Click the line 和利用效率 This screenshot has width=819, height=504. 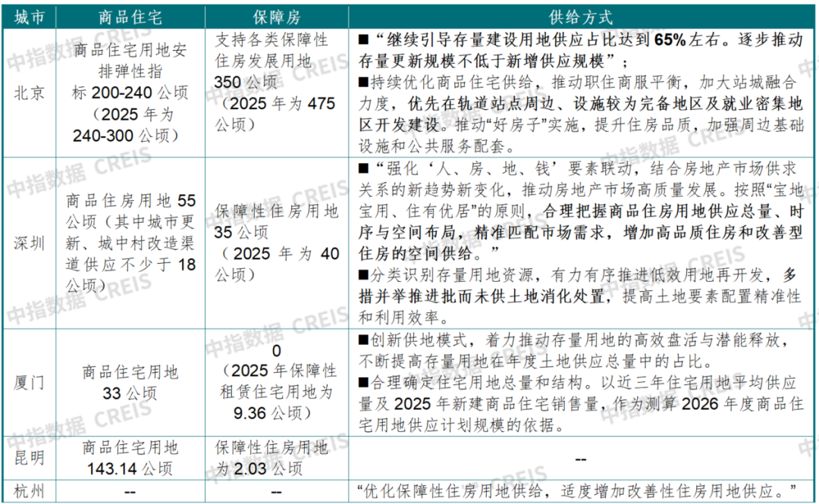pyautogui.click(x=398, y=318)
